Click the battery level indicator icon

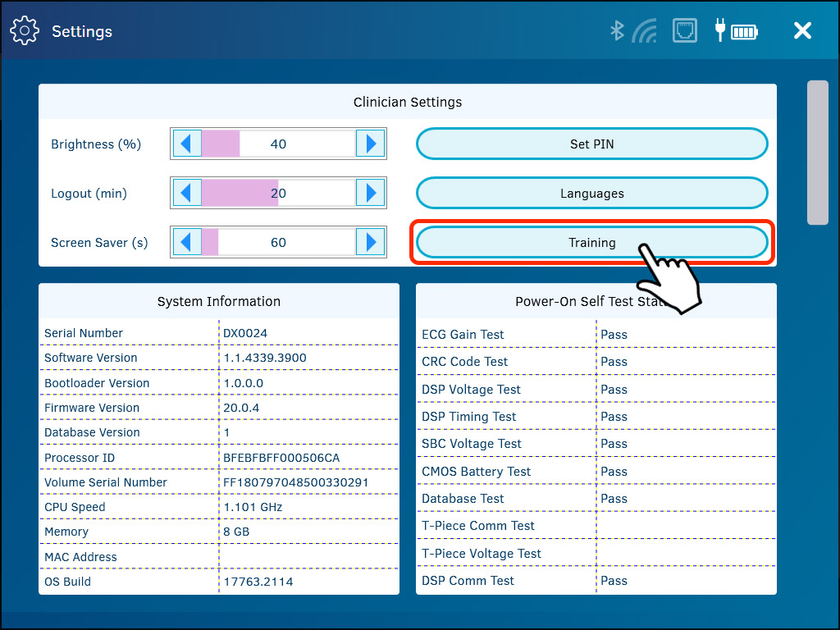coord(744,30)
